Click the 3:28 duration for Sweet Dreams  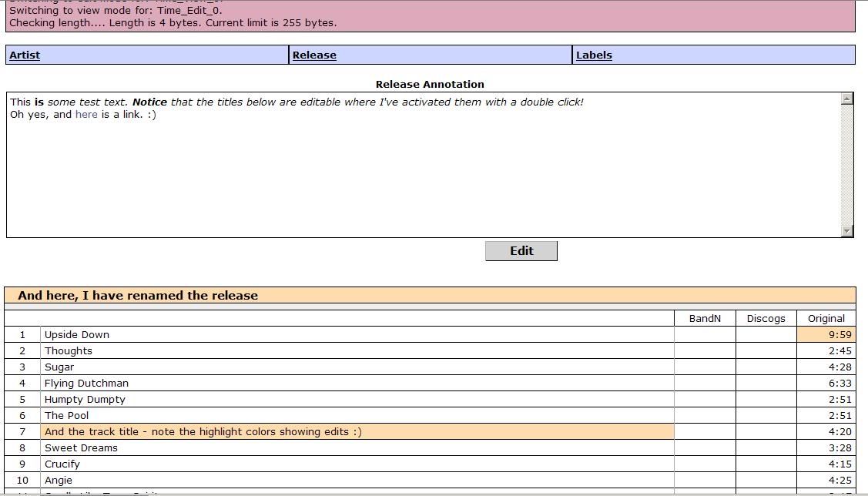click(840, 447)
